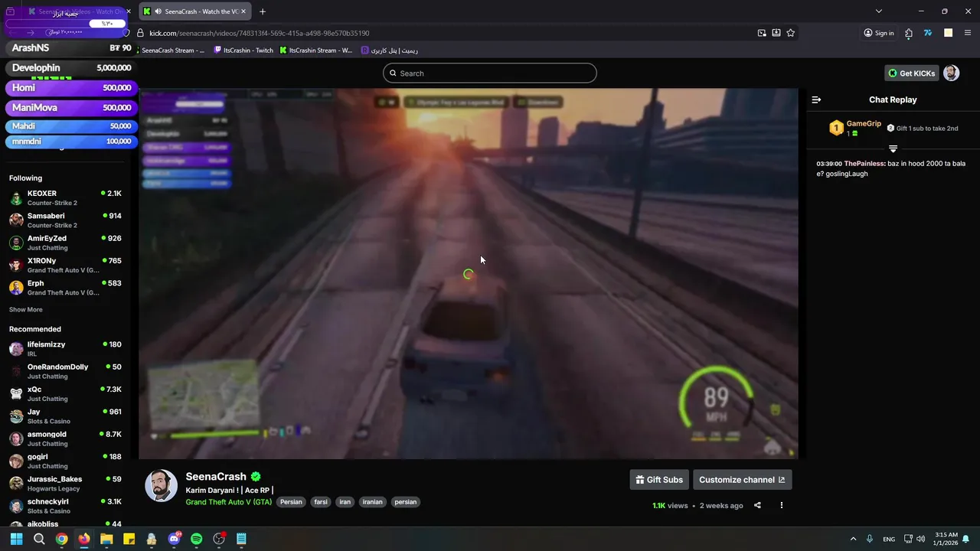
Task: Click the GameGrip gifter leaderboard entry
Action: (x=856, y=128)
